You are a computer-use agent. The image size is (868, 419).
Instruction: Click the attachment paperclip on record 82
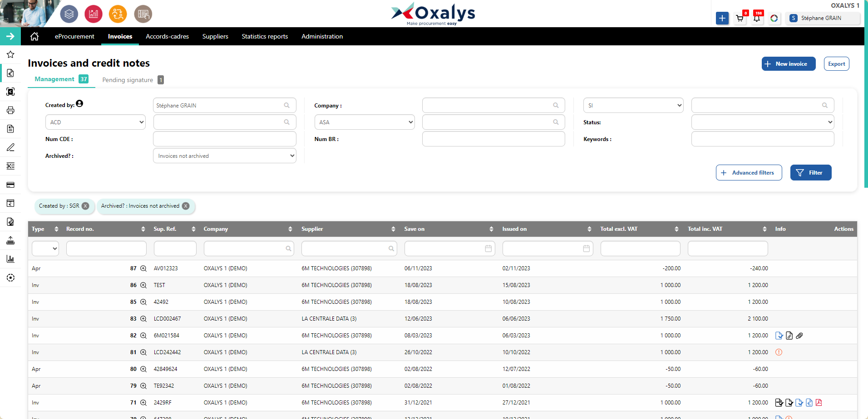(799, 336)
